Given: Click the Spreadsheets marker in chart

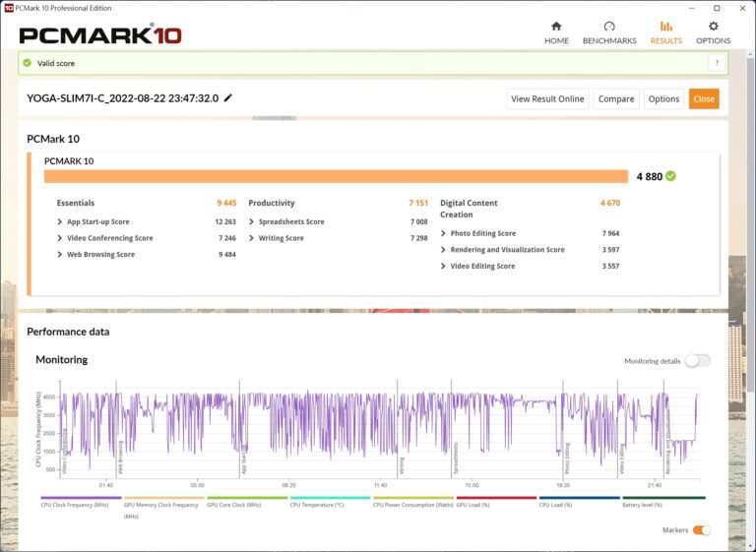Looking at the screenshot, I should [456, 459].
